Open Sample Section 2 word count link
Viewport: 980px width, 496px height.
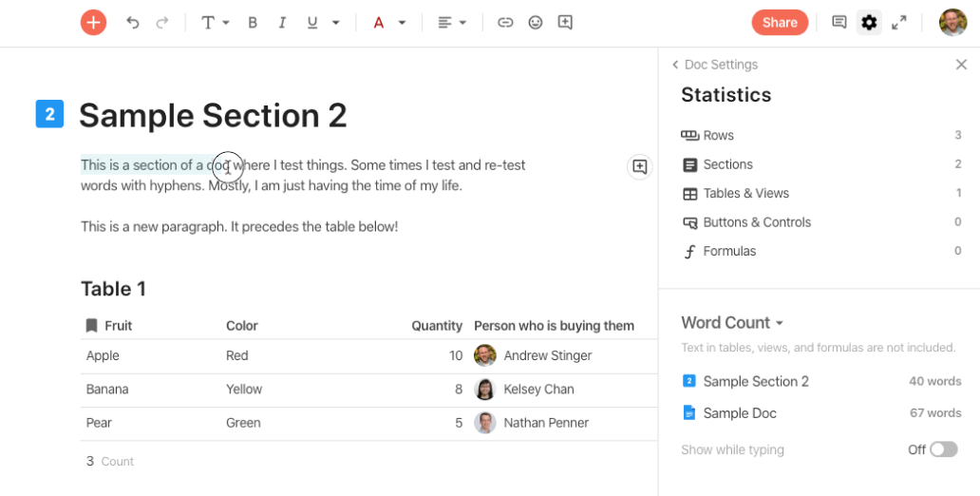[756, 381]
